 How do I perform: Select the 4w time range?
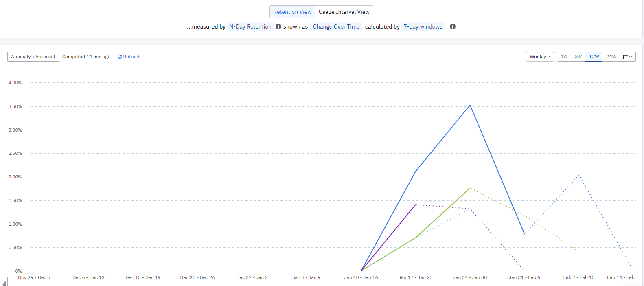click(564, 57)
